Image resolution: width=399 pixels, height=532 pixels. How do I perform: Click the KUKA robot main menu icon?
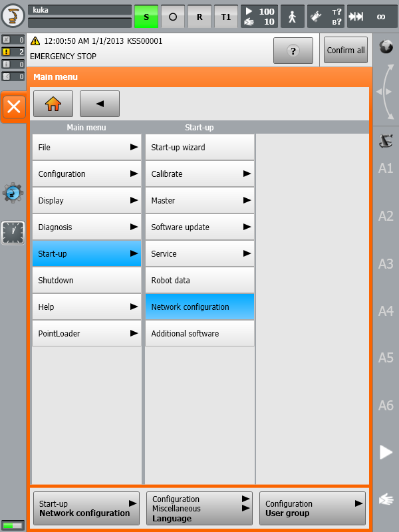click(x=13, y=16)
